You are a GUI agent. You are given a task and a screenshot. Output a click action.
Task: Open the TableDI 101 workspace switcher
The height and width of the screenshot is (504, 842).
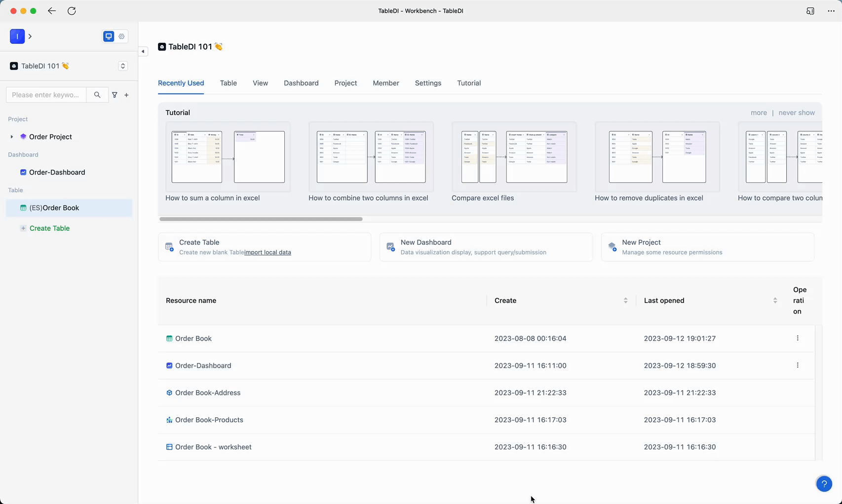(123, 66)
